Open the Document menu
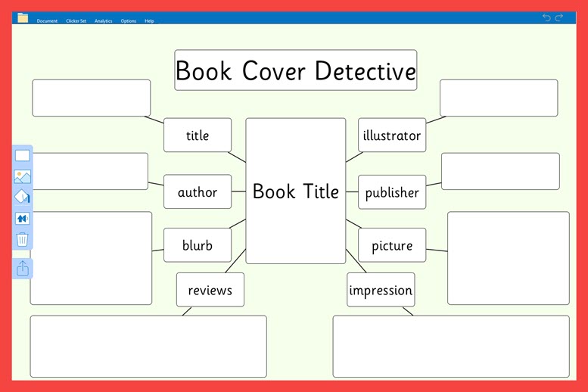 [47, 21]
